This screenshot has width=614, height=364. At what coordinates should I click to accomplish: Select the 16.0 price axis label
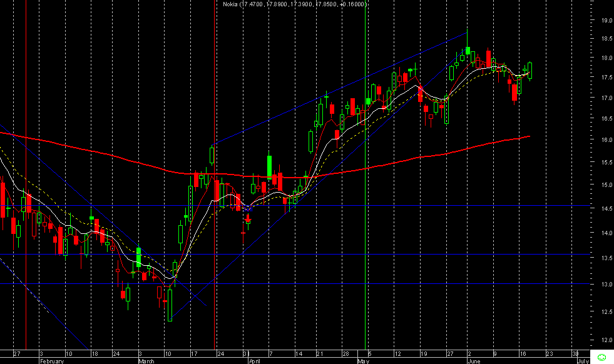(x=607, y=139)
